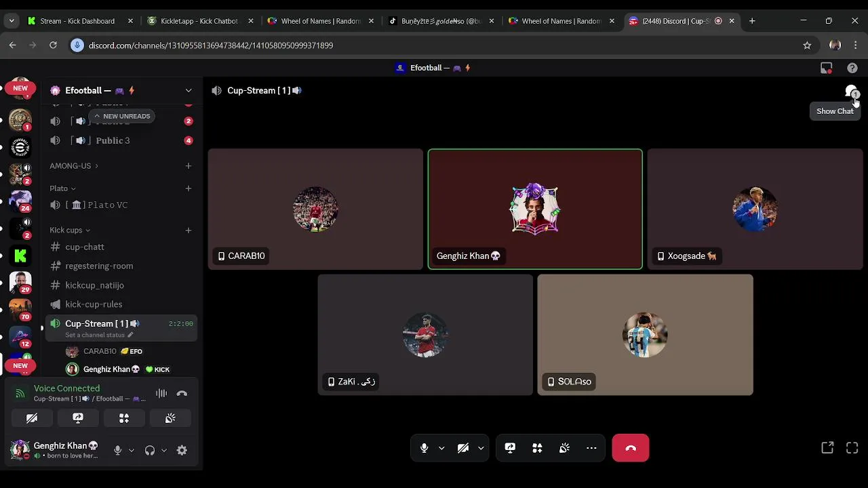Click Set a channel status link

pyautogui.click(x=99, y=335)
